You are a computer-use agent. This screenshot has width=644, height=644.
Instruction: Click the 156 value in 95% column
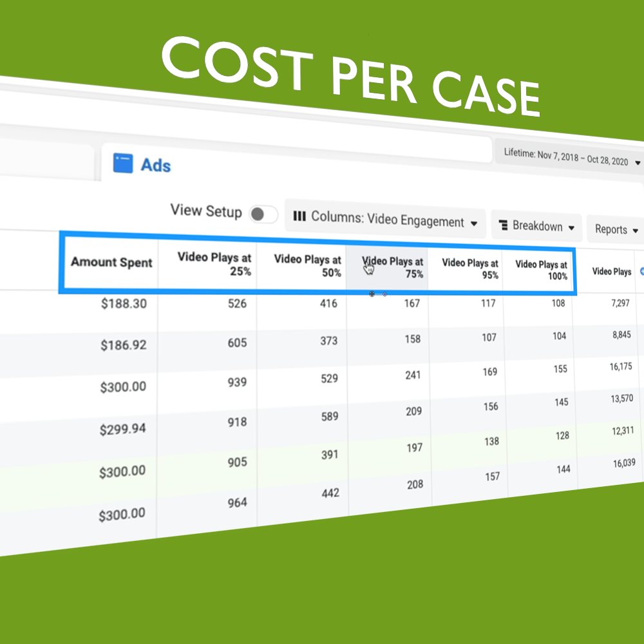(x=491, y=406)
